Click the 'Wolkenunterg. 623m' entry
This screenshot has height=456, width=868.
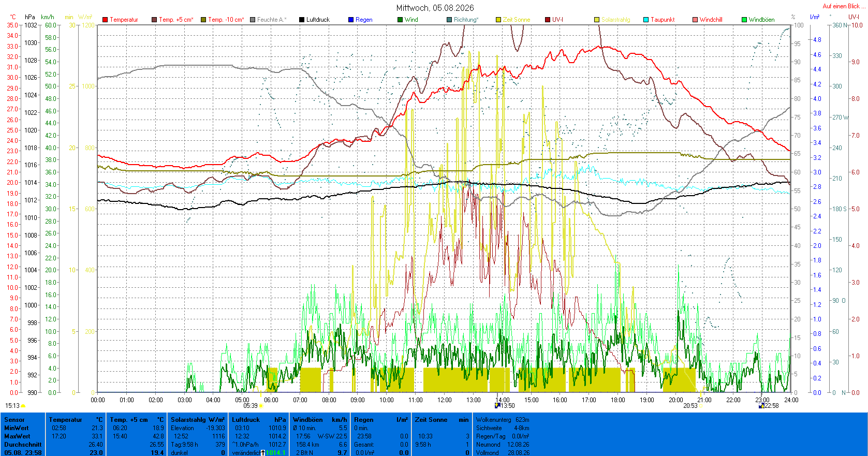point(503,420)
